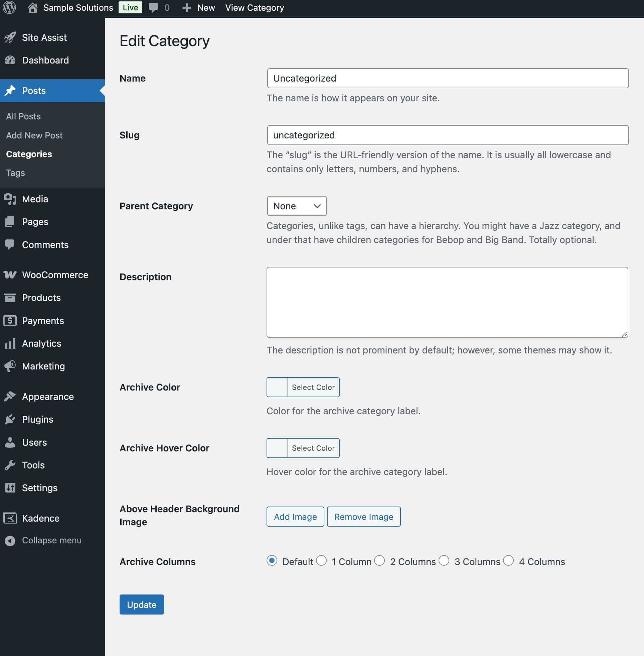This screenshot has height=656, width=644.
Task: Click the Plugins plug icon
Action: tap(10, 419)
